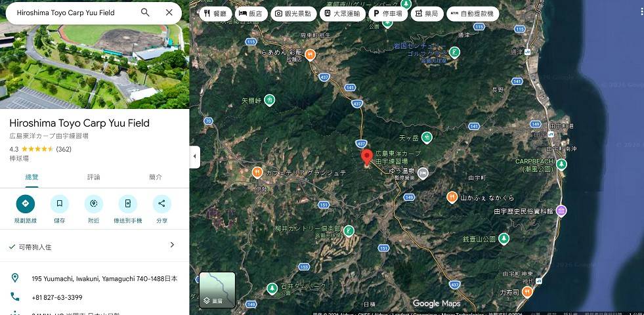This screenshot has height=315, width=644.
Task: Clear the search with the X icon
Action: point(169,12)
